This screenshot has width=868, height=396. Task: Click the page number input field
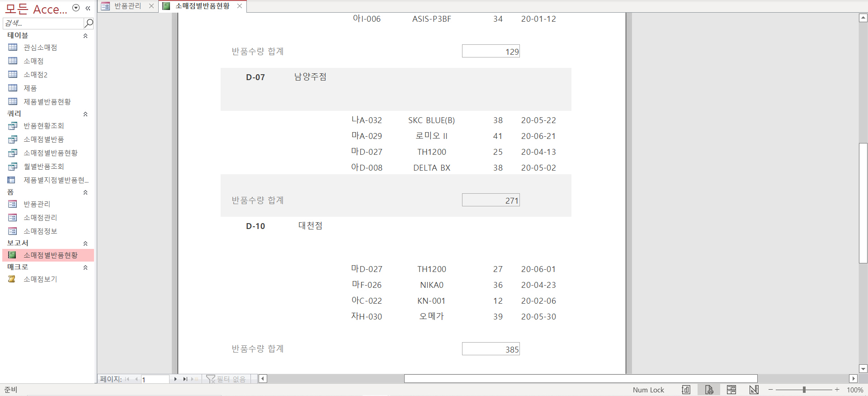coord(155,379)
